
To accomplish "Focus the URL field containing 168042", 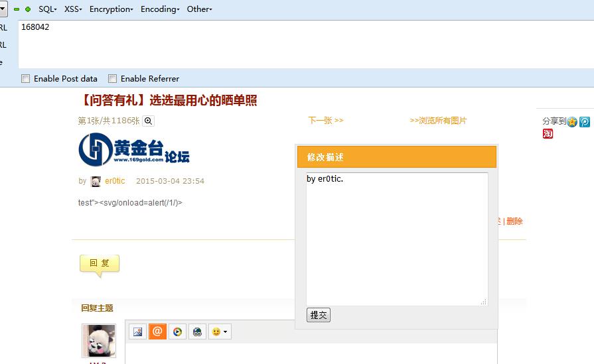I will click(306, 44).
